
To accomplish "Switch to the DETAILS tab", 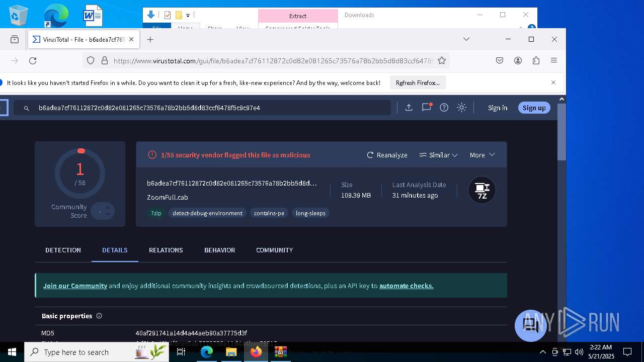I will [x=115, y=250].
